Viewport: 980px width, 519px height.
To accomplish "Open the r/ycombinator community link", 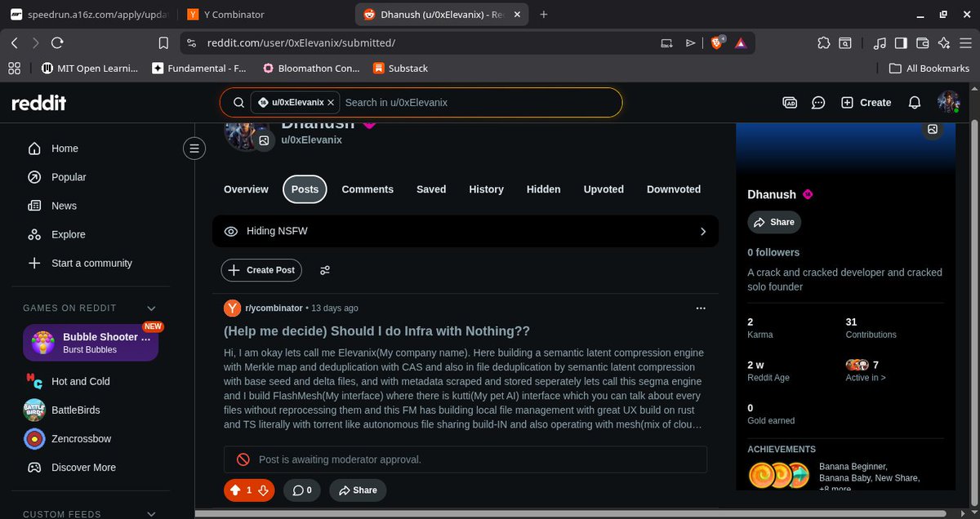I will click(x=274, y=308).
